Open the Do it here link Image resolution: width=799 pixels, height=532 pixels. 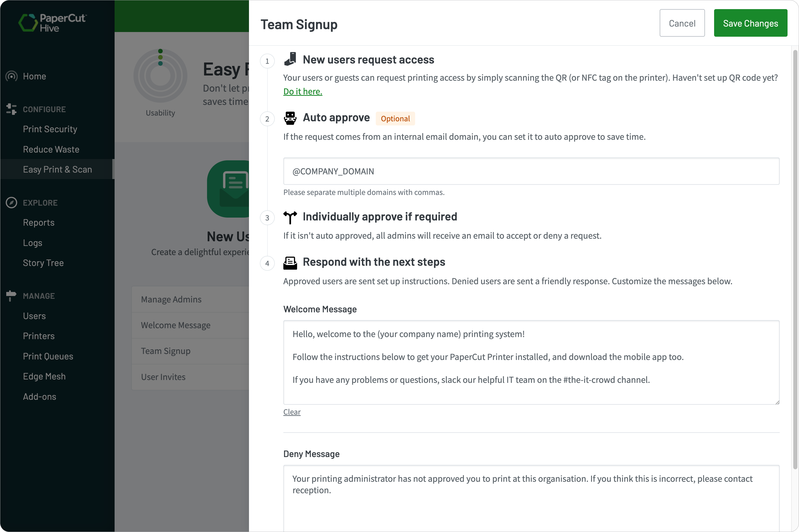302,91
